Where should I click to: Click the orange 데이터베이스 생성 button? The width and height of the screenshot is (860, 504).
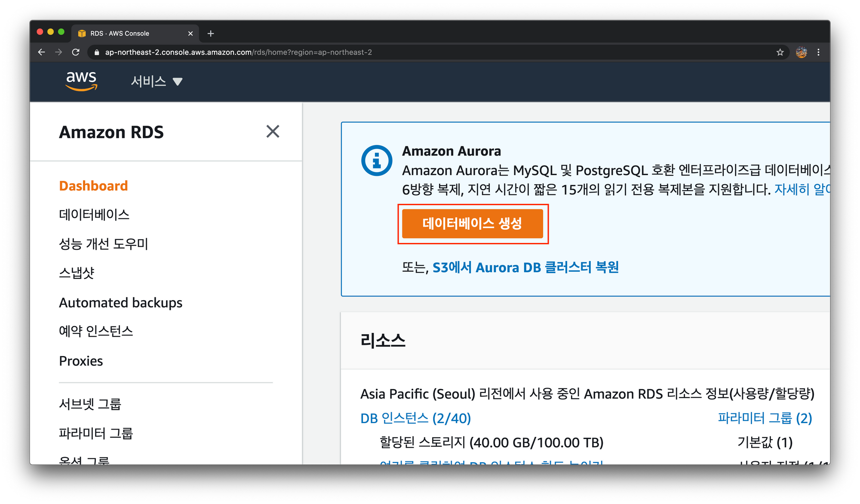click(x=473, y=224)
